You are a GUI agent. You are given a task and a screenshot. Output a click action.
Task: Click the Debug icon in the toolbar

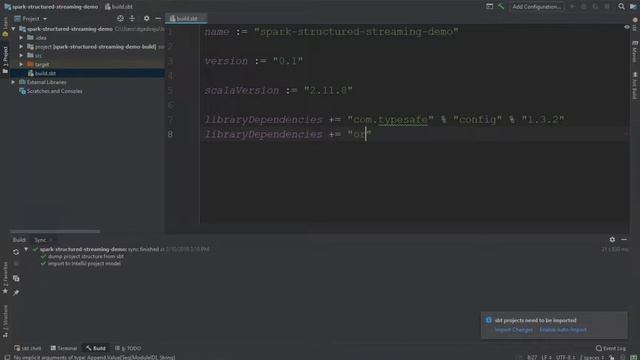pos(584,7)
